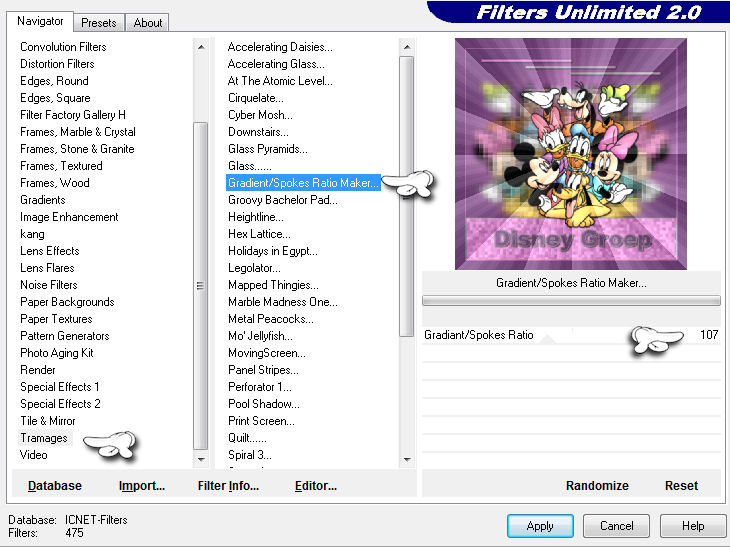Screen dimensions: 730x547
Task: Select Noise Filters category
Action: [48, 285]
